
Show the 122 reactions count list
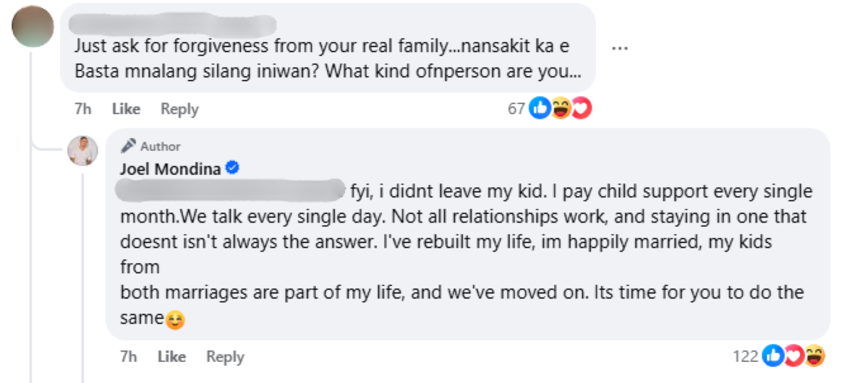[x=745, y=356]
